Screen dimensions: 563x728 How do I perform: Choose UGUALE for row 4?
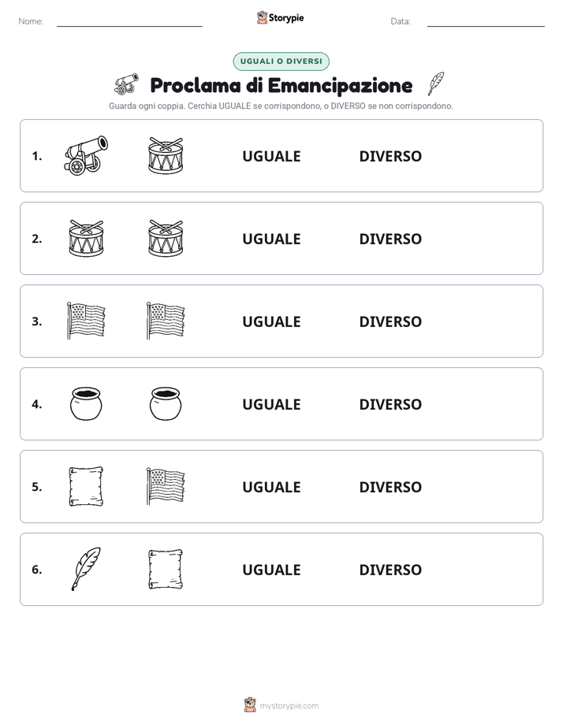coord(271,404)
